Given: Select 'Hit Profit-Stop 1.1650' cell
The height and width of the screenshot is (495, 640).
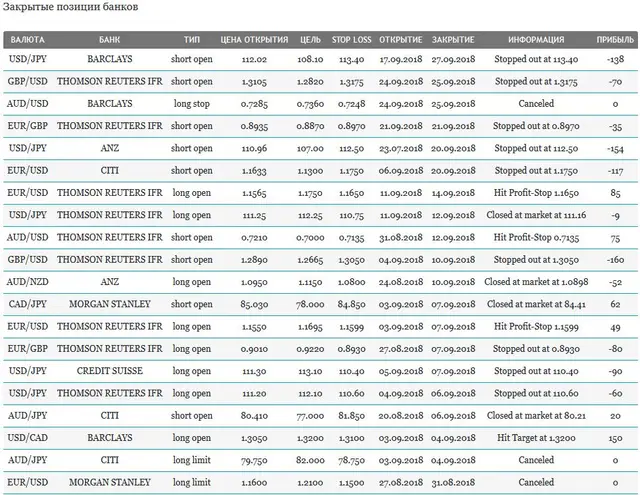Looking at the screenshot, I should tap(536, 193).
